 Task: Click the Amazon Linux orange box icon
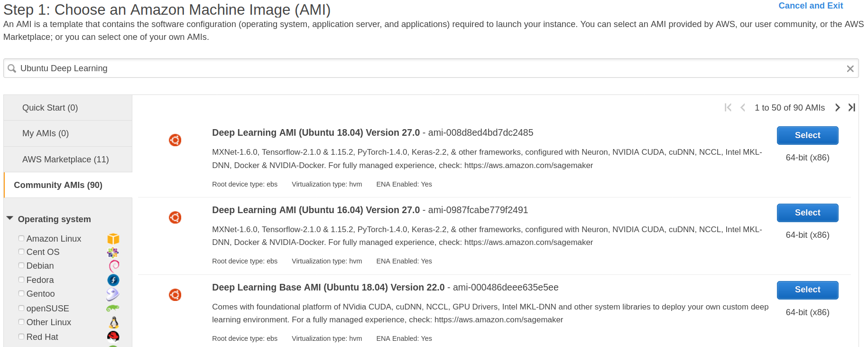(113, 239)
